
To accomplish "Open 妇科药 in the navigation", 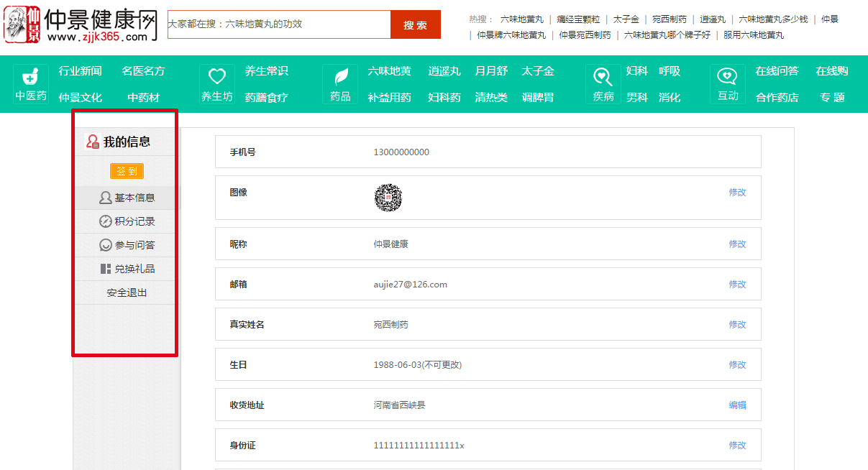I will pos(444,97).
